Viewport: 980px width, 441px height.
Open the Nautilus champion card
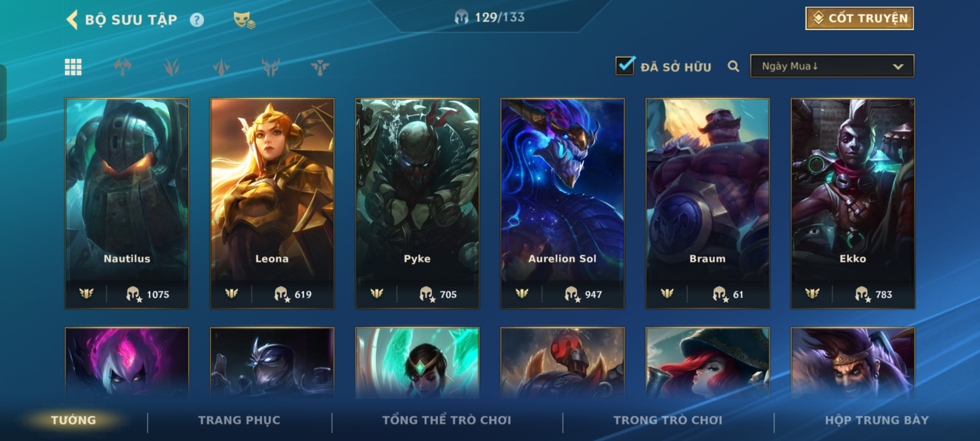click(x=127, y=203)
